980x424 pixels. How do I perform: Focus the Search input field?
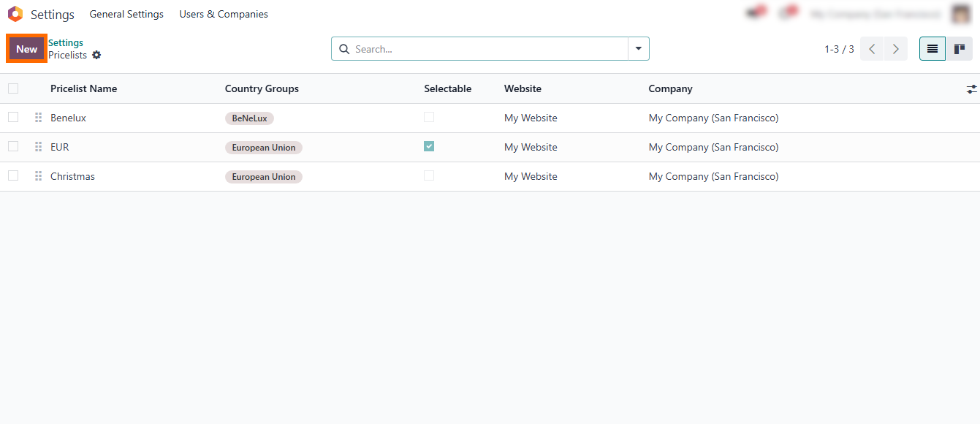click(x=490, y=49)
